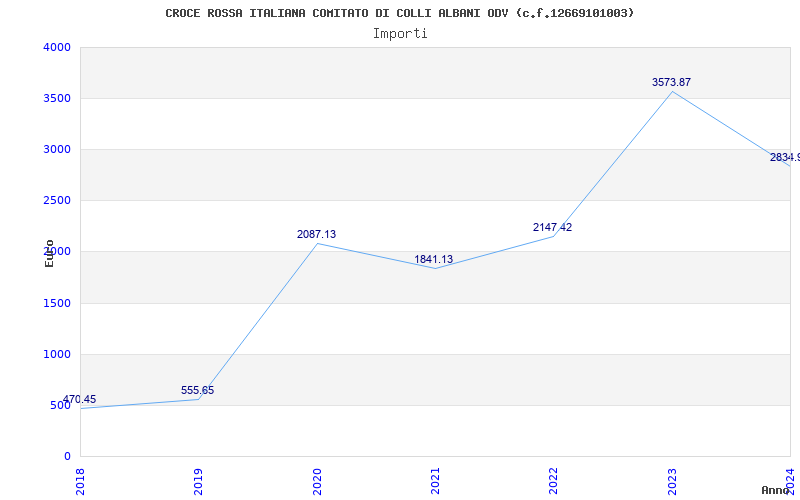Image resolution: width=800 pixels, height=500 pixels.
Task: Click the 3500 y-axis tick label
Action: pyautogui.click(x=57, y=98)
